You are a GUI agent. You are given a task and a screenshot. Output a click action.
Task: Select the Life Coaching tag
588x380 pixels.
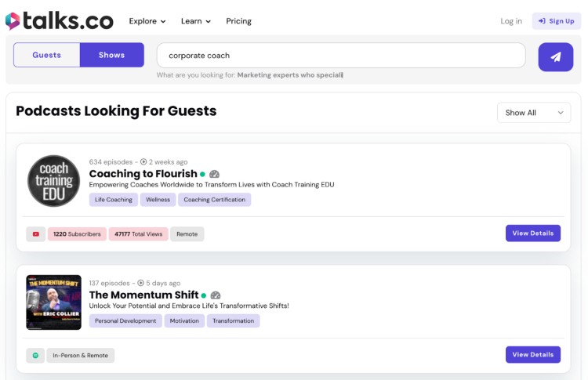pyautogui.click(x=114, y=200)
